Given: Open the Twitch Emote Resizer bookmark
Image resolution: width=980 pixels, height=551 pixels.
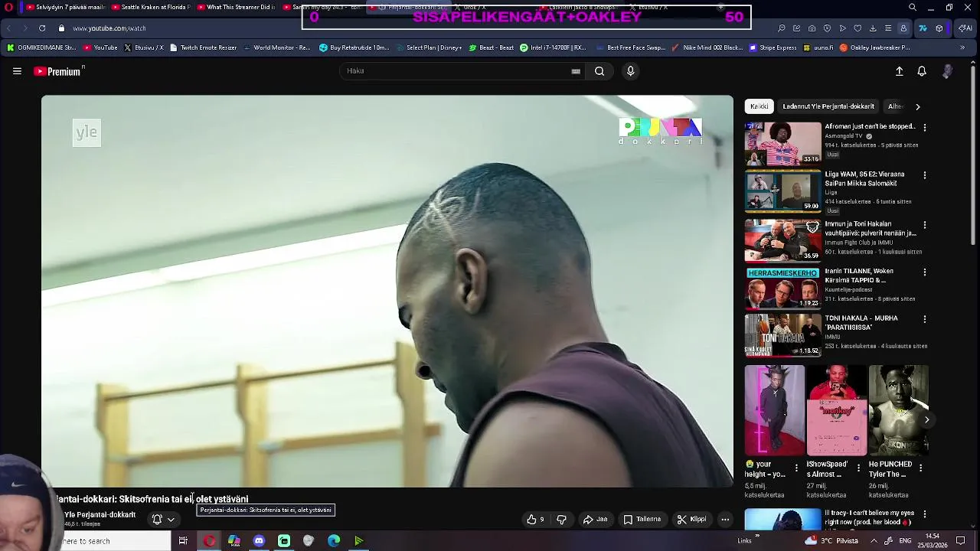Looking at the screenshot, I should (x=203, y=47).
